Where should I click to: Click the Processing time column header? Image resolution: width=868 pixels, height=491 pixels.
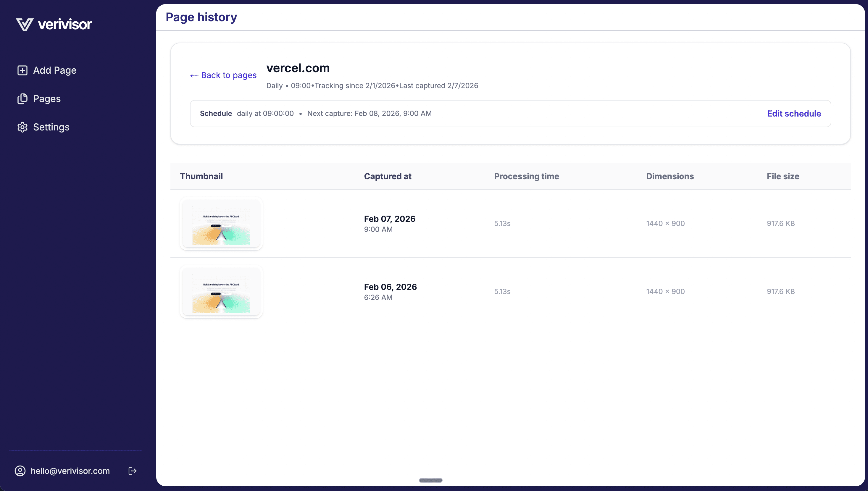(x=526, y=176)
